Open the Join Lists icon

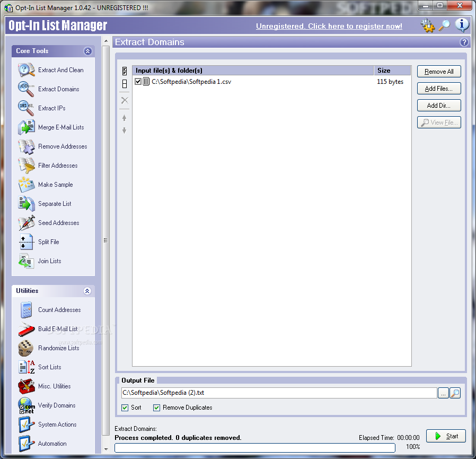[x=26, y=261]
